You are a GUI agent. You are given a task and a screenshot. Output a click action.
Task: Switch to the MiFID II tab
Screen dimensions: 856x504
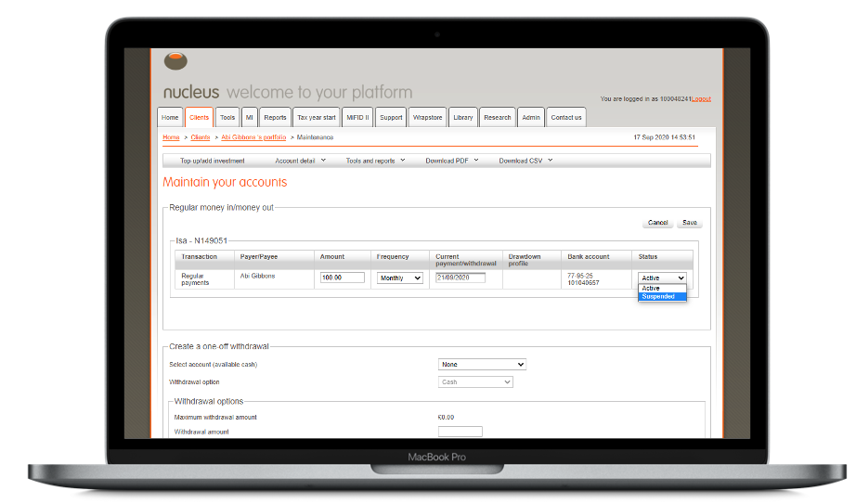tap(357, 117)
